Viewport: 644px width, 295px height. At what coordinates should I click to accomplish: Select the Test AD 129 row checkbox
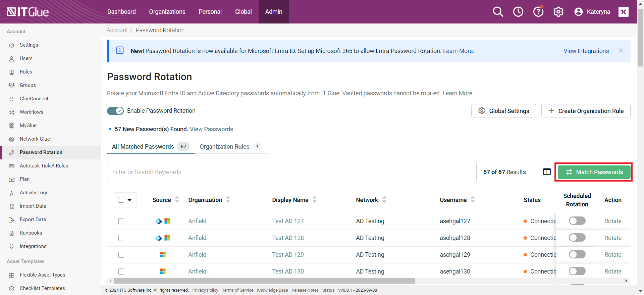(121, 255)
